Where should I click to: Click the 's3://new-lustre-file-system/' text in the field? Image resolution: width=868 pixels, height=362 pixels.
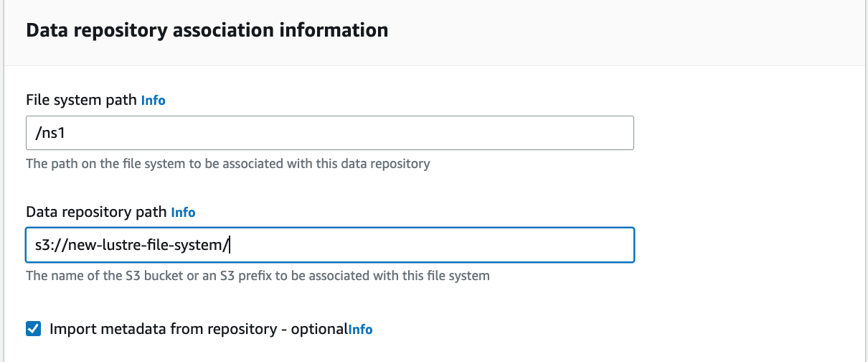pyautogui.click(x=130, y=246)
